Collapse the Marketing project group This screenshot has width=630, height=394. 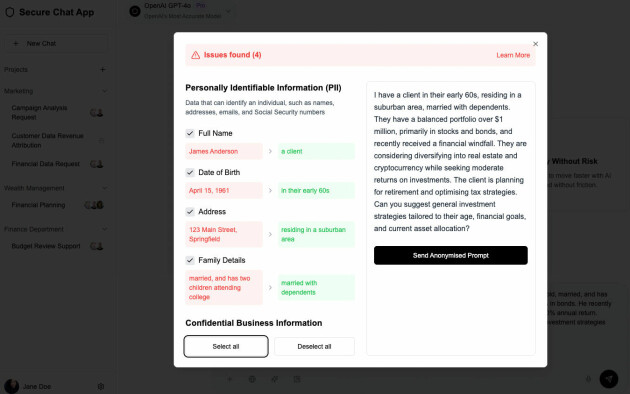tap(104, 91)
